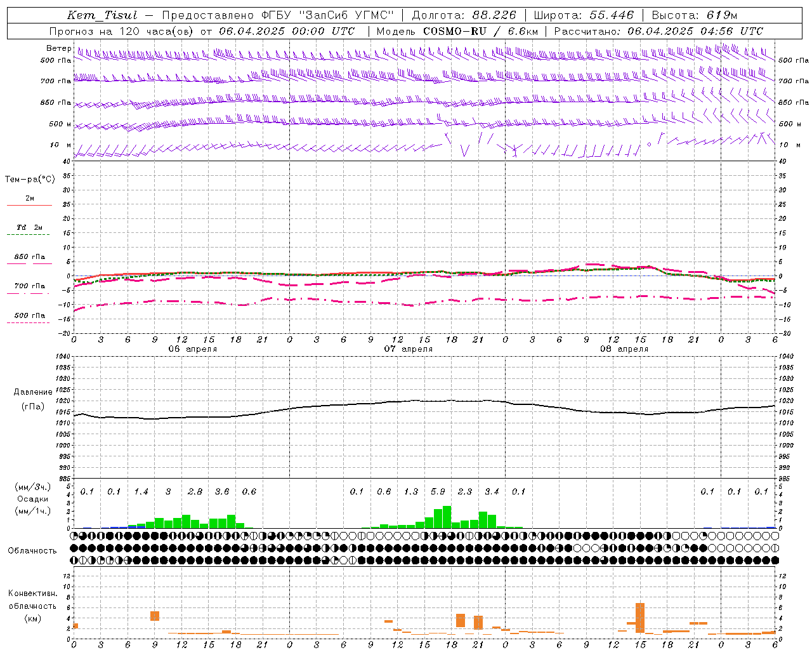Click '700 гПа' entry in temperature legend
Image resolution: width=812 pixels, height=650 pixels.
30,286
